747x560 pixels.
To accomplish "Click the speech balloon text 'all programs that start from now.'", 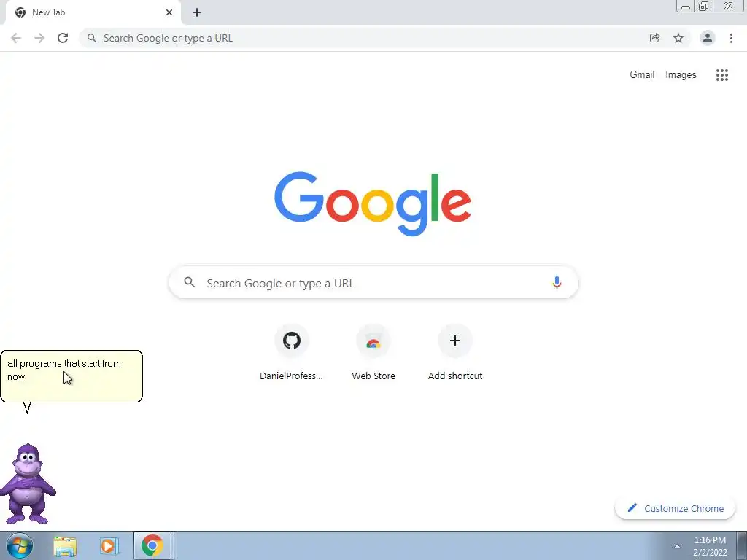I will (x=64, y=370).
